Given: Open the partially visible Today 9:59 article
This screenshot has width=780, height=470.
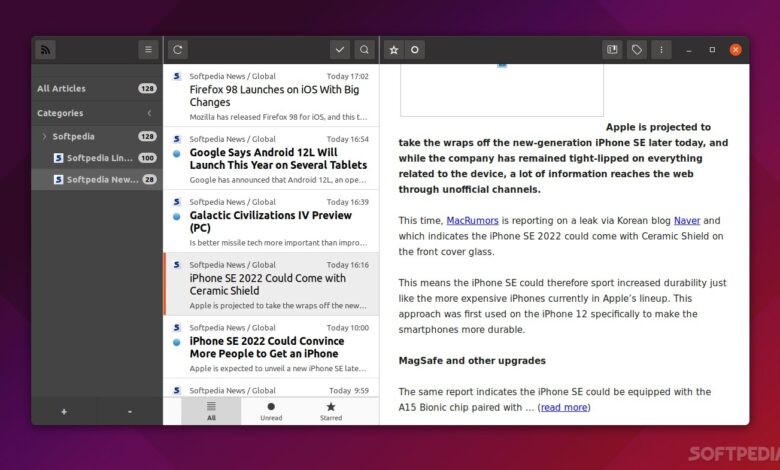Looking at the screenshot, I should pos(271,388).
